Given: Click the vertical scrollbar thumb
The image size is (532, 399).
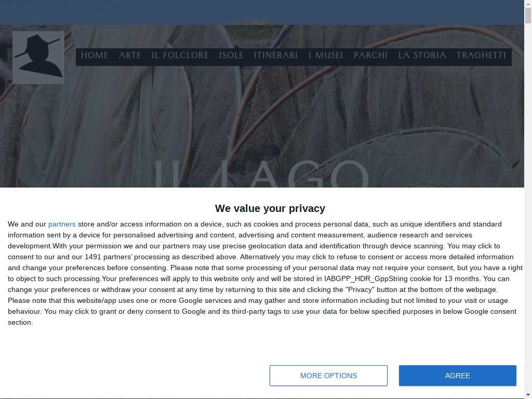Looking at the screenshot, I should point(528,16).
